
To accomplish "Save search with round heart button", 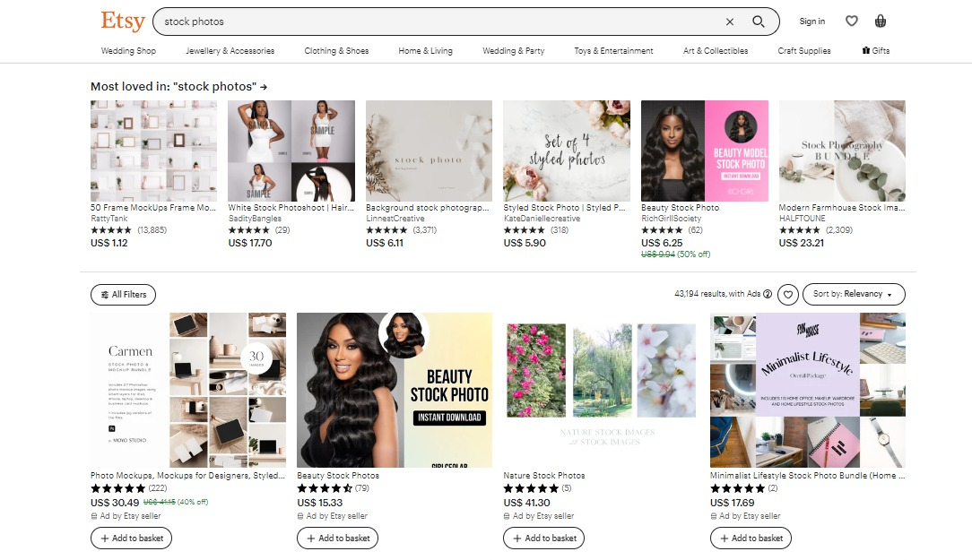I will coord(788,294).
